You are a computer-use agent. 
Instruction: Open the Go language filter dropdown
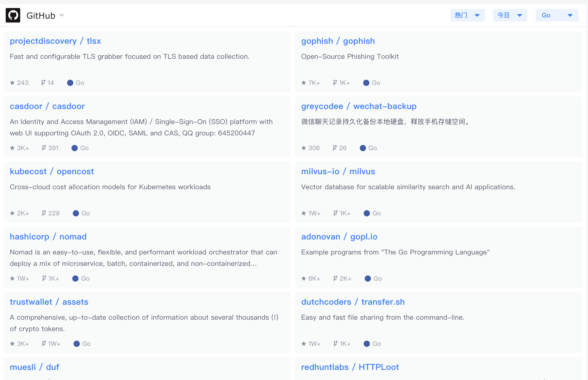[x=557, y=15]
